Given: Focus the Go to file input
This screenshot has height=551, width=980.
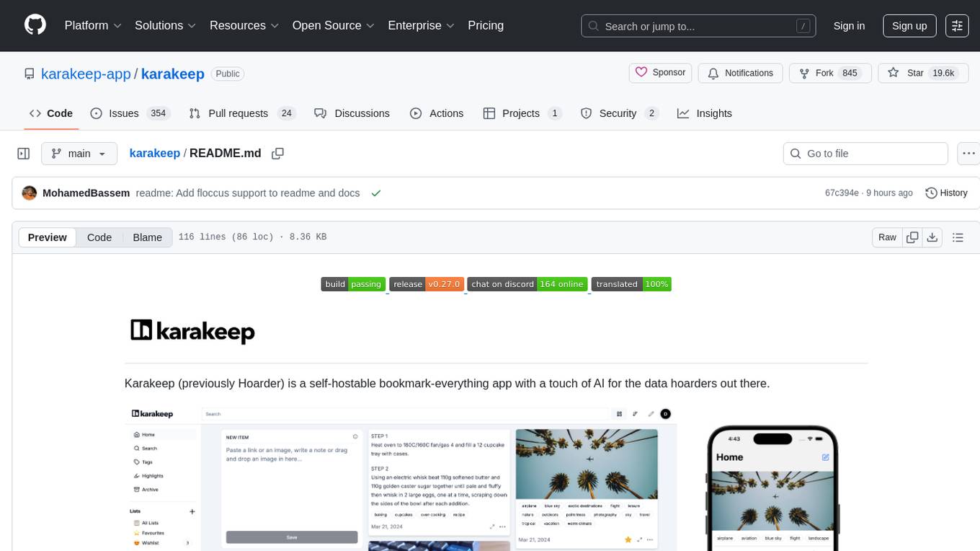Looking at the screenshot, I should click(x=865, y=154).
